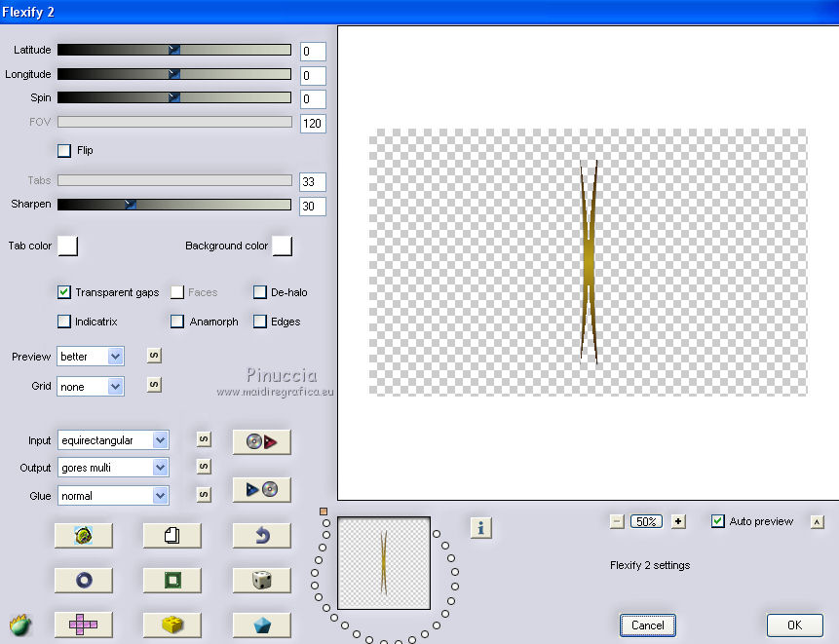Toggle Auto preview checkbox

click(718, 521)
